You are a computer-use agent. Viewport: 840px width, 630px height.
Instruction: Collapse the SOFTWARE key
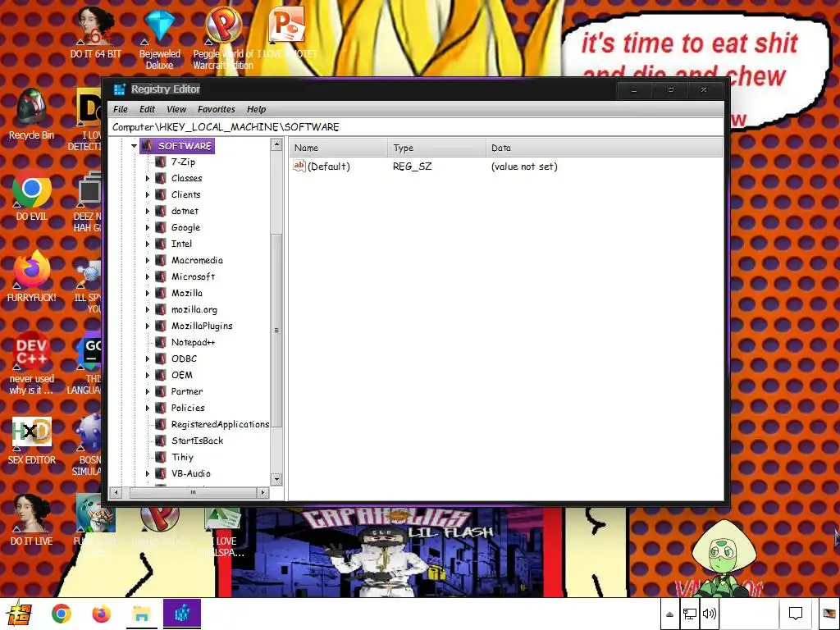click(134, 146)
